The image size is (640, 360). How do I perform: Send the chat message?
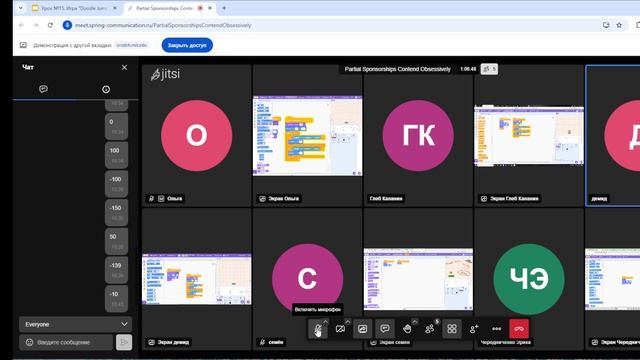(124, 342)
